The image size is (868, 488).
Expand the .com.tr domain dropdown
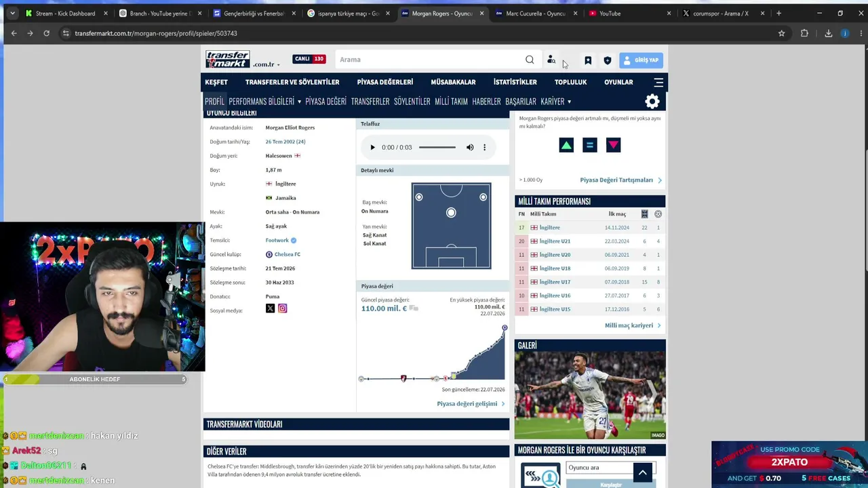(x=267, y=64)
